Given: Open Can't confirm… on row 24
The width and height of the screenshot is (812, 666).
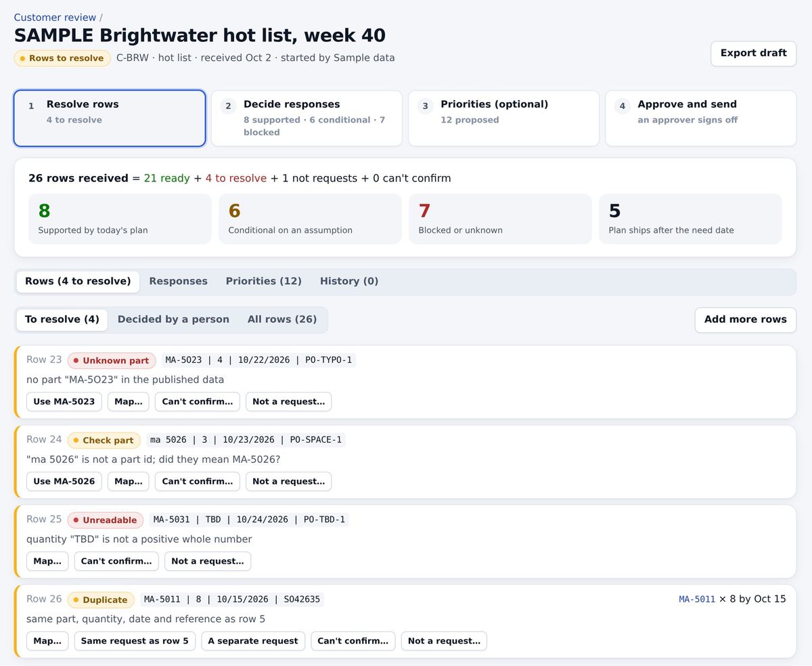Looking at the screenshot, I should click(x=198, y=481).
